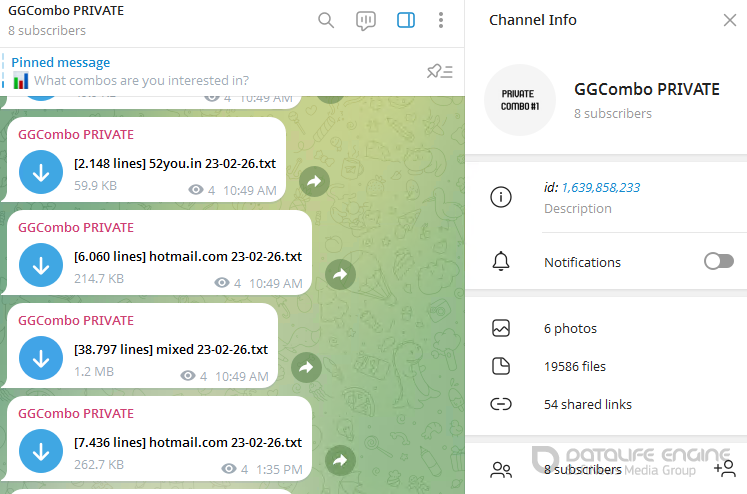
Task: Click the GGCombo PRIVATE chat header title
Action: point(66,10)
